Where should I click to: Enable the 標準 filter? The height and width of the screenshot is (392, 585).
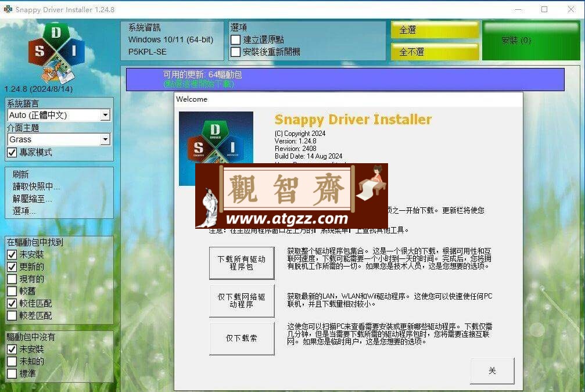pyautogui.click(x=12, y=373)
